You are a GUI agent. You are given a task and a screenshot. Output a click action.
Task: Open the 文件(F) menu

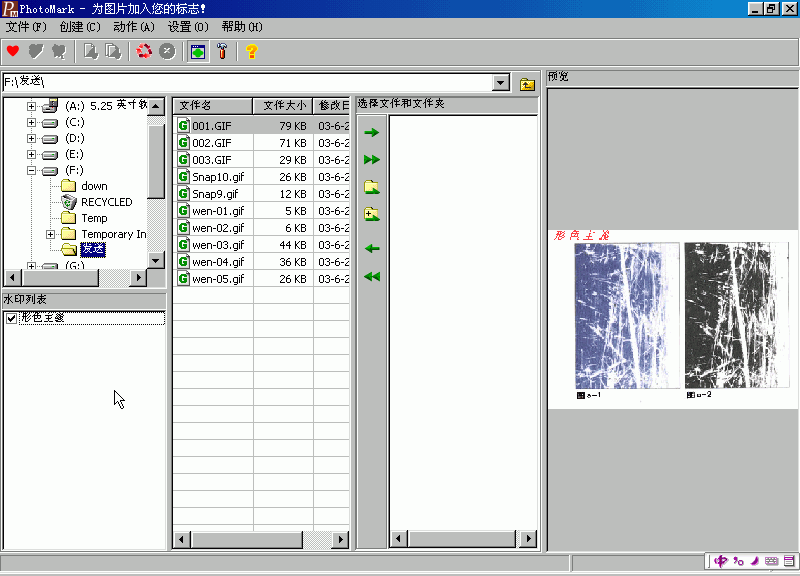[26, 27]
